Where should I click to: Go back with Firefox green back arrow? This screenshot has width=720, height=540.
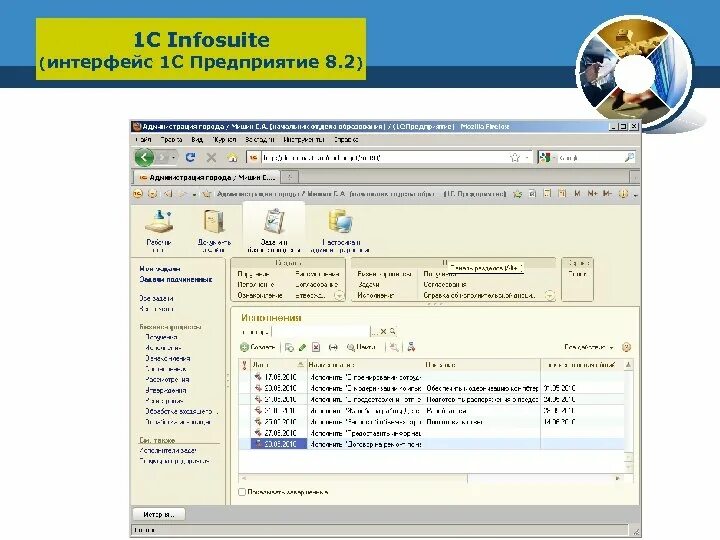tap(144, 158)
